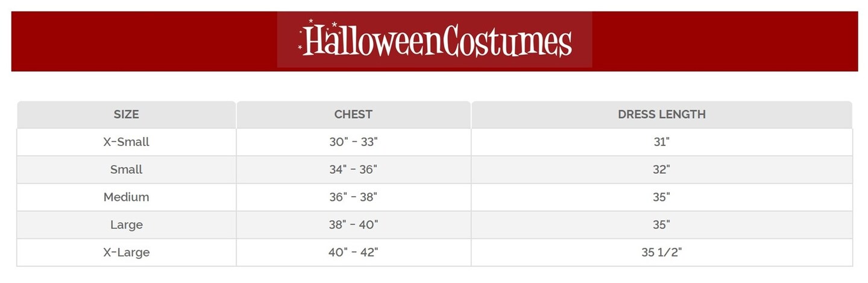Click the DRESS LENGTH column header
This screenshot has height=283, width=868.
[x=661, y=115]
